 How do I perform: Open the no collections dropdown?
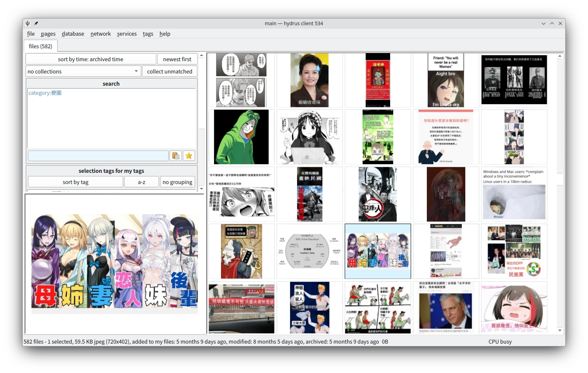point(83,71)
